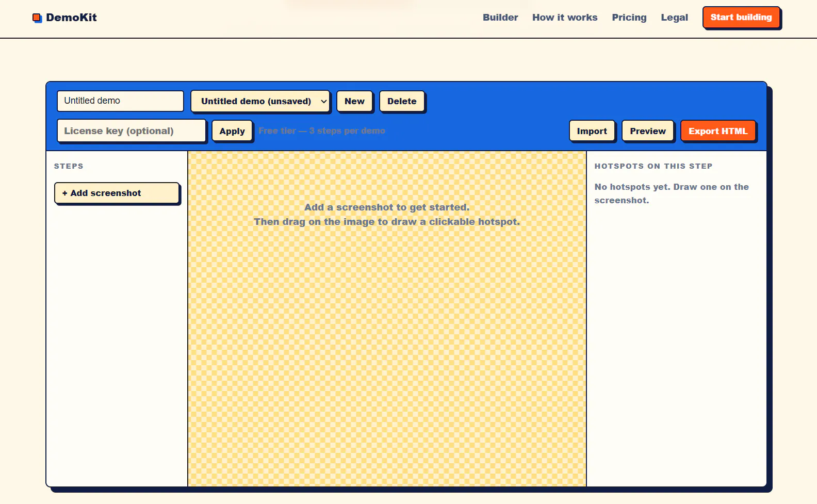Import a demo file

pyautogui.click(x=592, y=131)
